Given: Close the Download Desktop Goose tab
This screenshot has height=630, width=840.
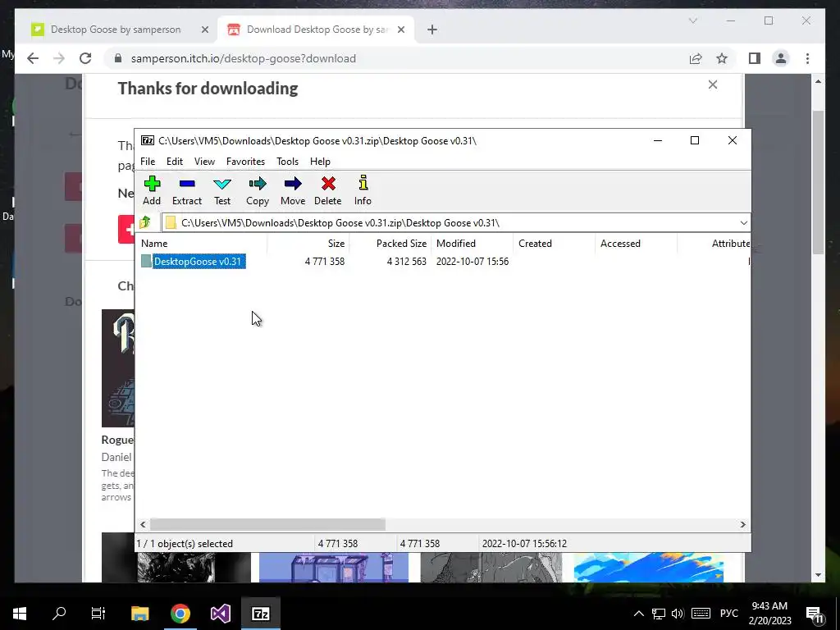Looking at the screenshot, I should click(x=400, y=30).
